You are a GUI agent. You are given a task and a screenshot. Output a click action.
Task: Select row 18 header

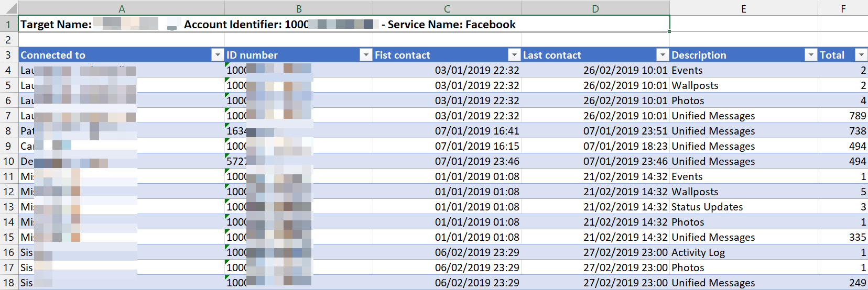8,283
